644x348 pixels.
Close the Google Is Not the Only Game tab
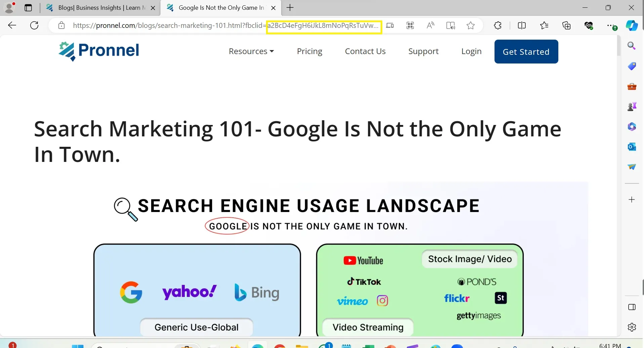(273, 8)
